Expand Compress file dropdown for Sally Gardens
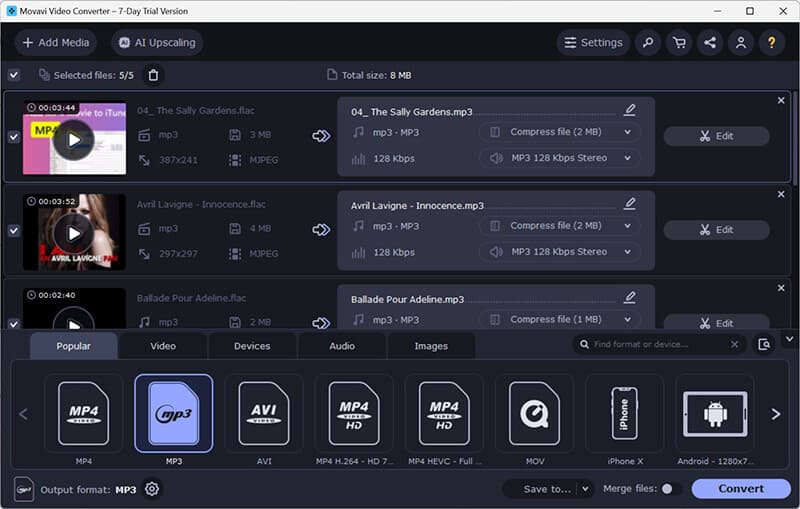 click(x=560, y=132)
